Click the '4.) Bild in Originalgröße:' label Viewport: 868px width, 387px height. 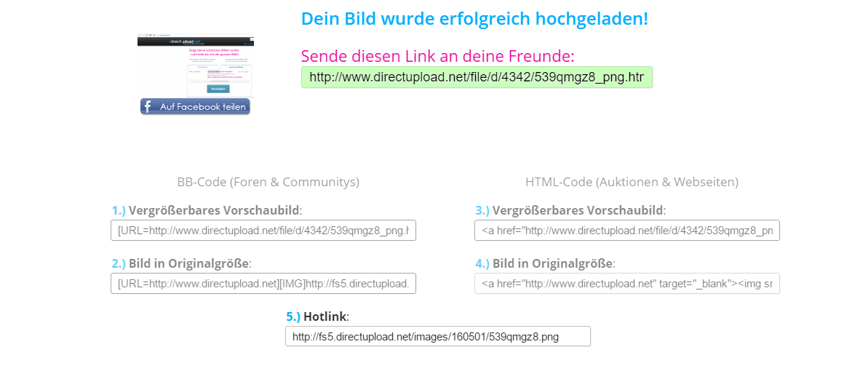coord(545,263)
